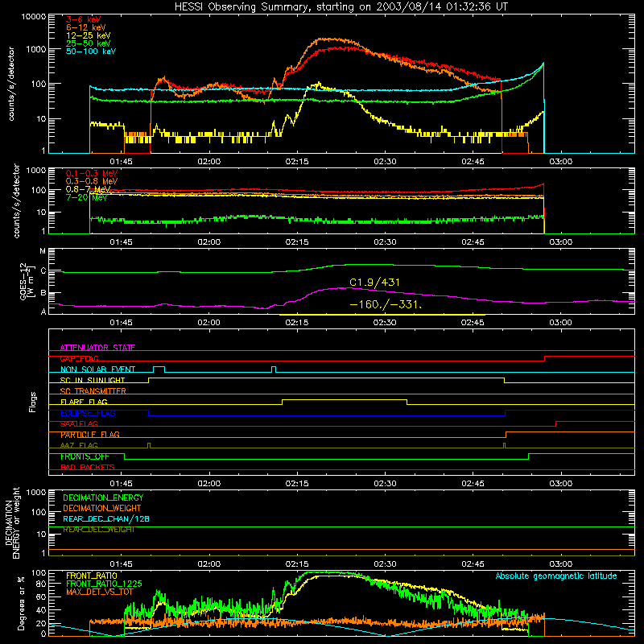Viewport: 644px width, 644px height.
Task: Click the green FRONT_RATIO_1225 legend label
Action: (104, 584)
